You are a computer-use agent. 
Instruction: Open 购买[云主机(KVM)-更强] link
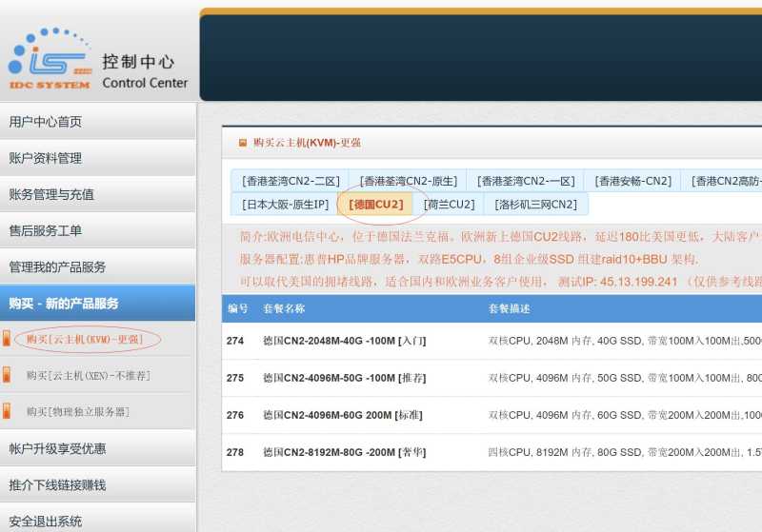coord(85,340)
